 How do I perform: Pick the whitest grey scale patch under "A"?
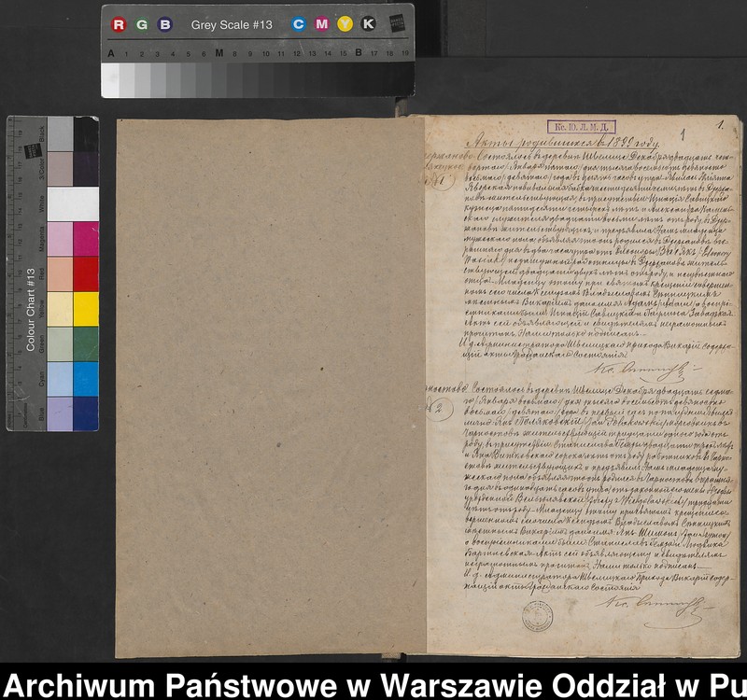[110, 80]
